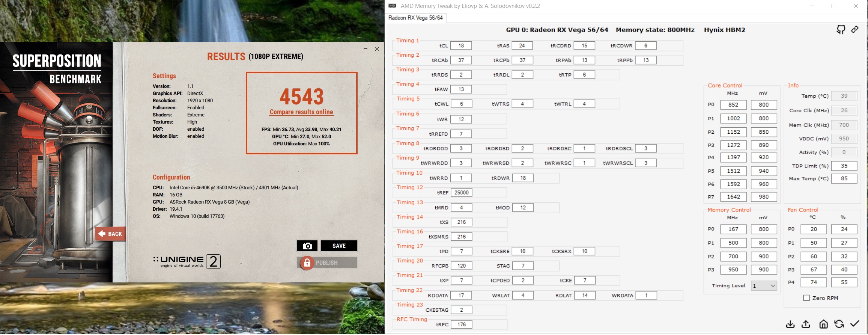
Task: Apply settings with the checkmark icon
Action: pos(855,324)
